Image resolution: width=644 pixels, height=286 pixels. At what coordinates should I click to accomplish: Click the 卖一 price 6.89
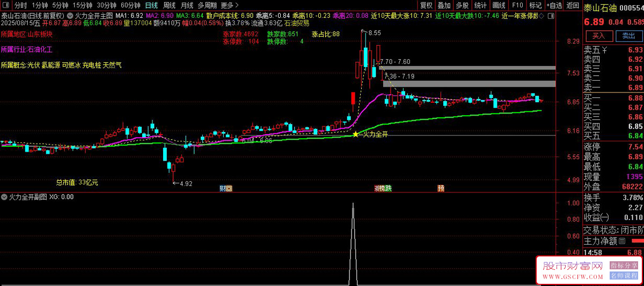[x=635, y=88]
